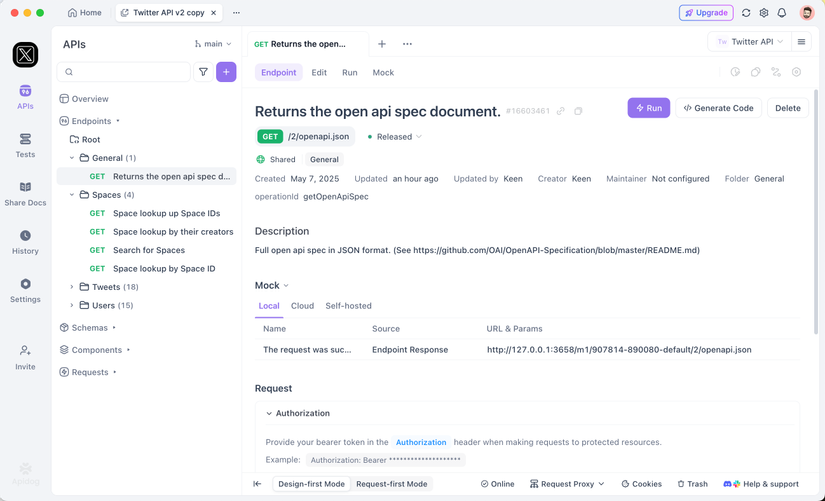This screenshot has height=501, width=825.
Task: Click the purple Run button
Action: [x=649, y=108]
